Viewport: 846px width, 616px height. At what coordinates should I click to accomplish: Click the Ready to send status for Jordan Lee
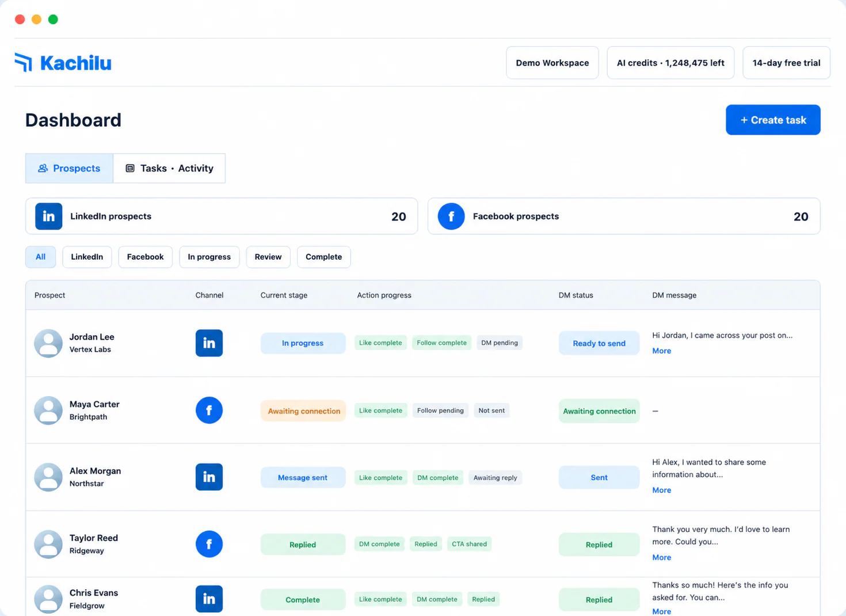599,343
